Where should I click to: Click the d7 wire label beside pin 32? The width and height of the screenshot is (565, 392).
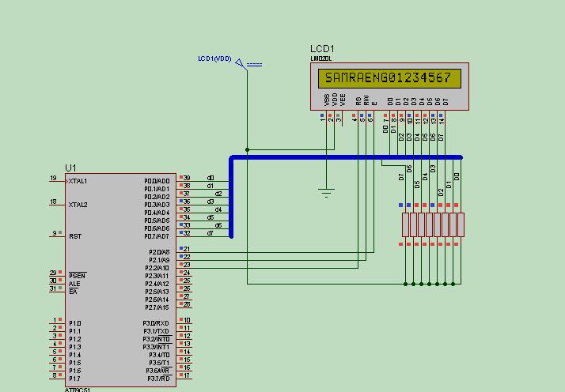pos(210,233)
